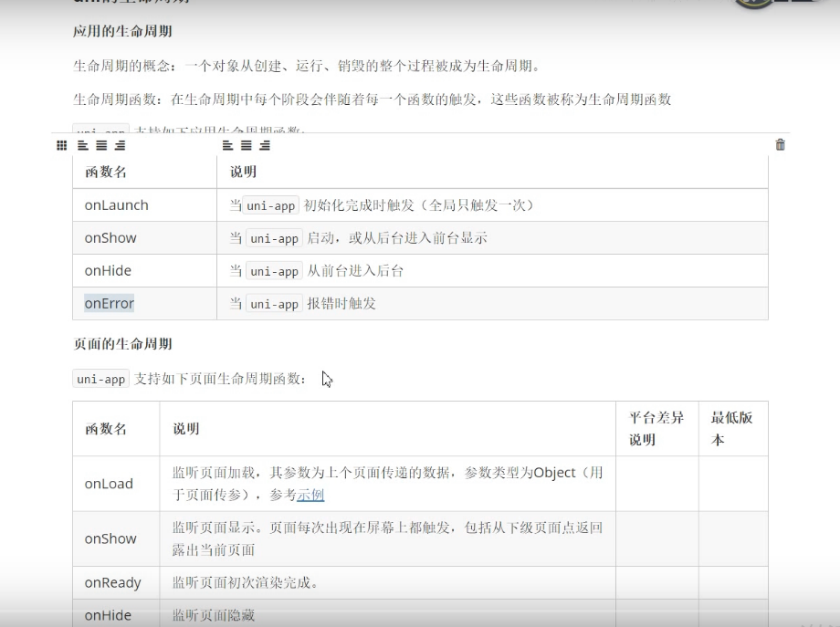840x627 pixels.
Task: Click the last align-right icon in the table toolbar
Action: pyautogui.click(x=265, y=145)
